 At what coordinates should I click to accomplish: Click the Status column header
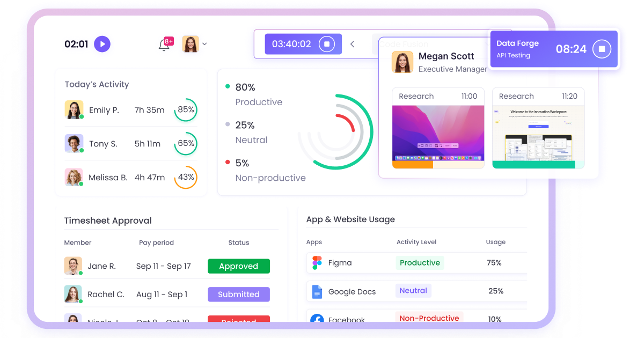[x=239, y=243]
